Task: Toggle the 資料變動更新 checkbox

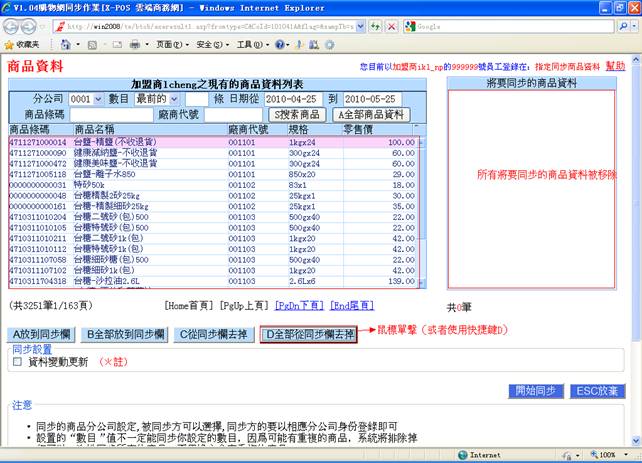Action: tap(16, 363)
